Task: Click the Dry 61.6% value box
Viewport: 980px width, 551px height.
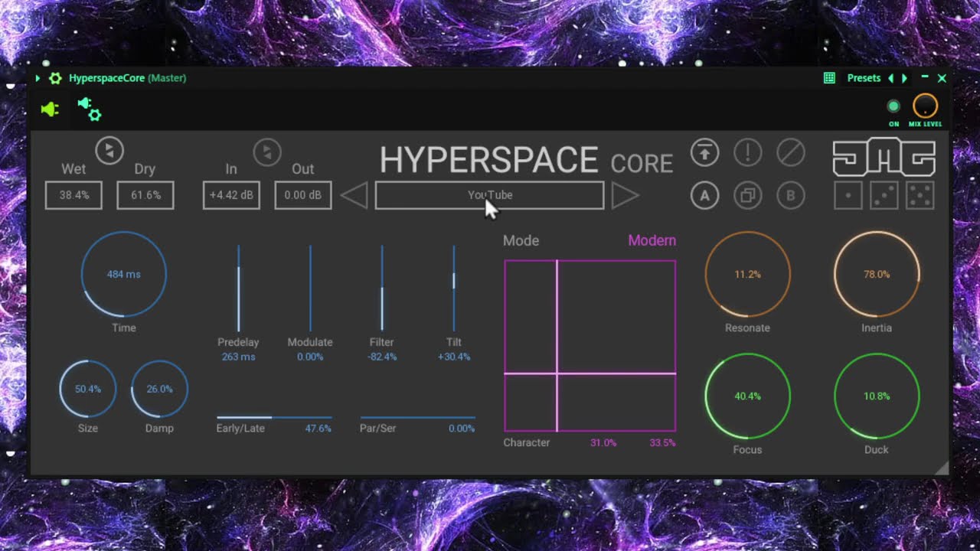Action: (x=145, y=195)
